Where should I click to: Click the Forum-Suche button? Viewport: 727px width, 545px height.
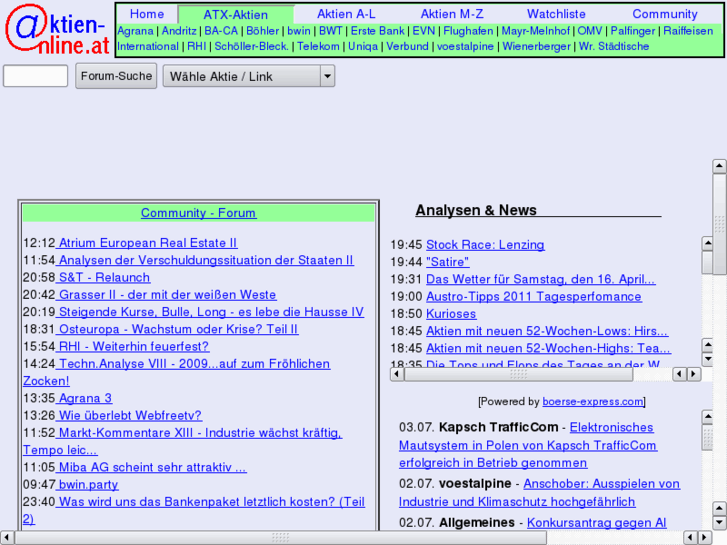click(x=116, y=76)
